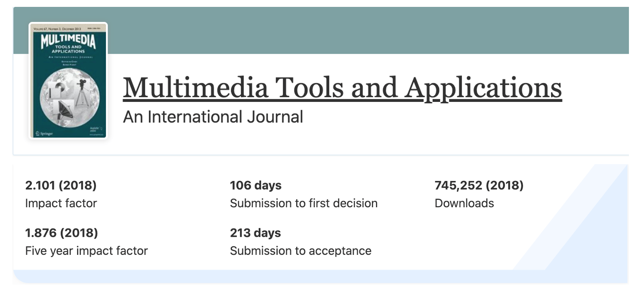The image size is (644, 294).
Task: Click the teal header banner
Action: coord(366,30)
